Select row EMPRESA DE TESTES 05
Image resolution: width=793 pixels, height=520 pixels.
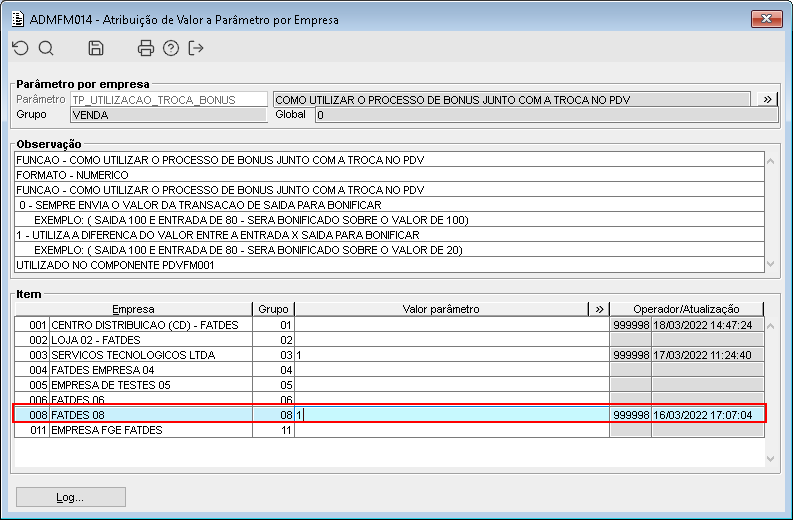(389, 385)
